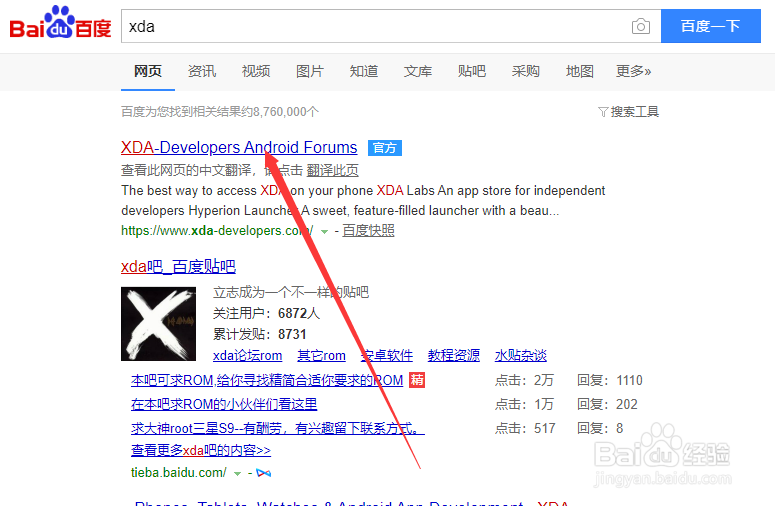Open the 图片 tab
This screenshot has width=775, height=506.
(x=309, y=72)
